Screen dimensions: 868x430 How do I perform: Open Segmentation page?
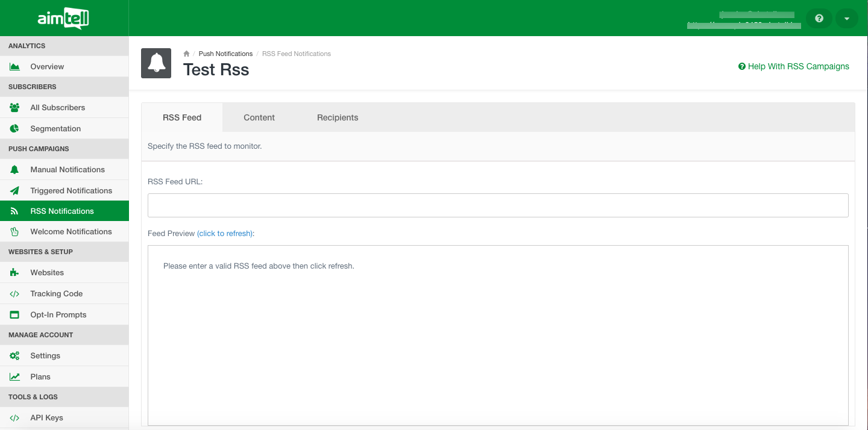pos(55,129)
